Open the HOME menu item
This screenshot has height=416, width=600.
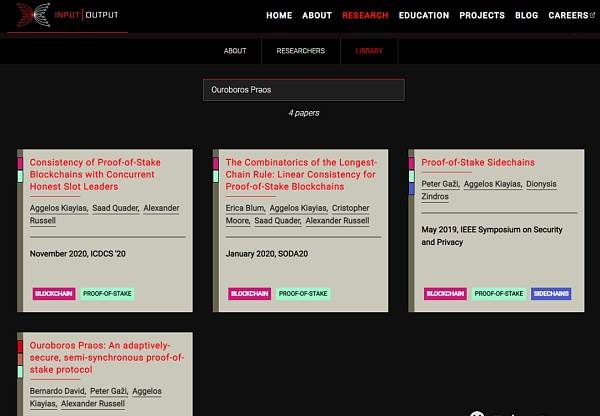(x=279, y=15)
